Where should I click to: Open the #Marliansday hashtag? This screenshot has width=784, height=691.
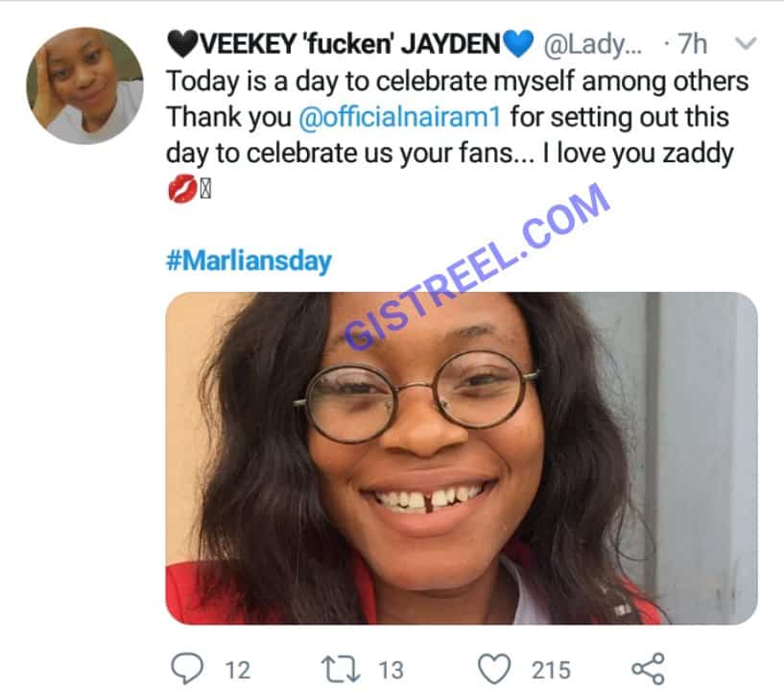coord(249,260)
